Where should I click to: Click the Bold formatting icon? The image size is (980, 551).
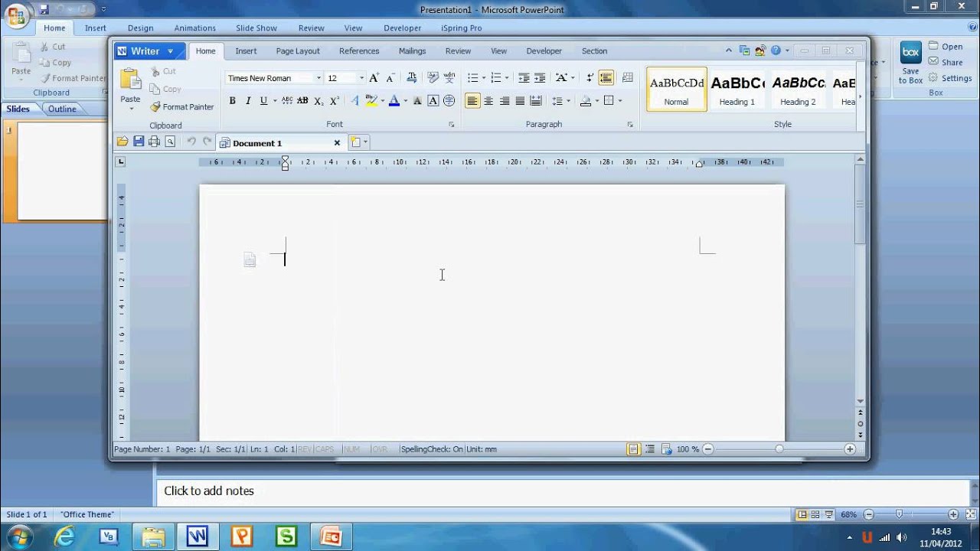(x=232, y=101)
